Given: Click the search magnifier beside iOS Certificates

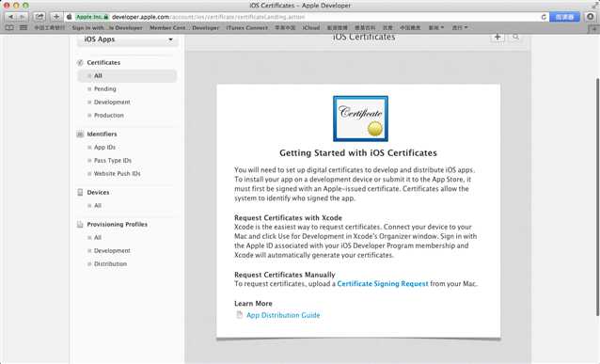Looking at the screenshot, I should [x=515, y=37].
